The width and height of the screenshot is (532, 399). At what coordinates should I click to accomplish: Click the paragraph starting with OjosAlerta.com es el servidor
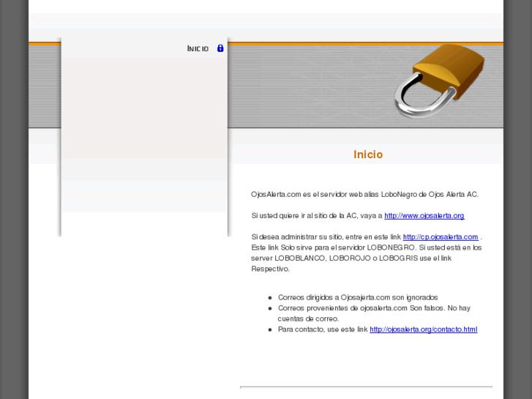[364, 194]
